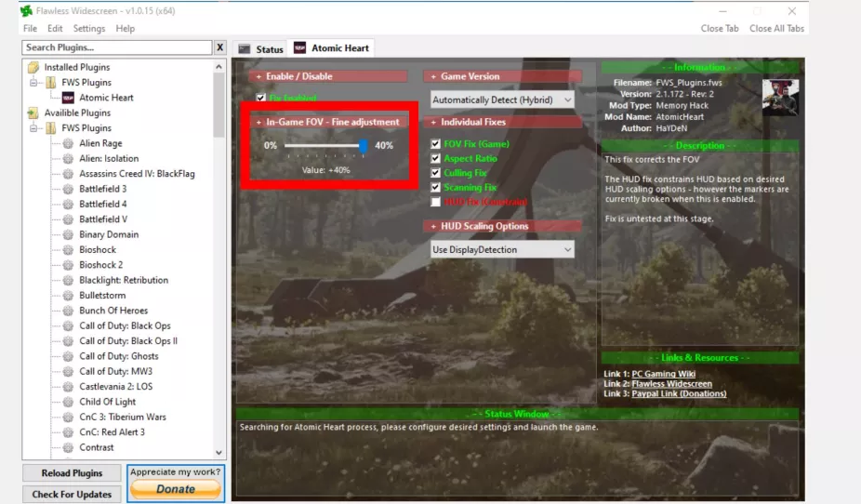Click the plugin list scroll down arrow
This screenshot has width=861, height=504.
[x=219, y=453]
